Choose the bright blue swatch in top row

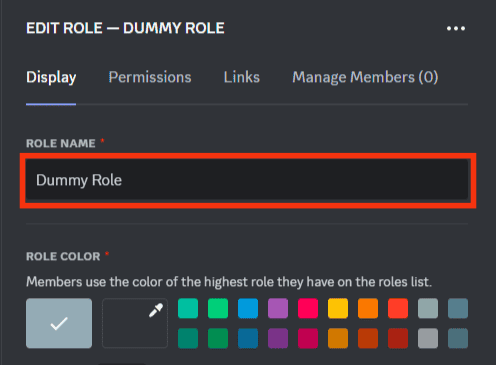tap(248, 308)
